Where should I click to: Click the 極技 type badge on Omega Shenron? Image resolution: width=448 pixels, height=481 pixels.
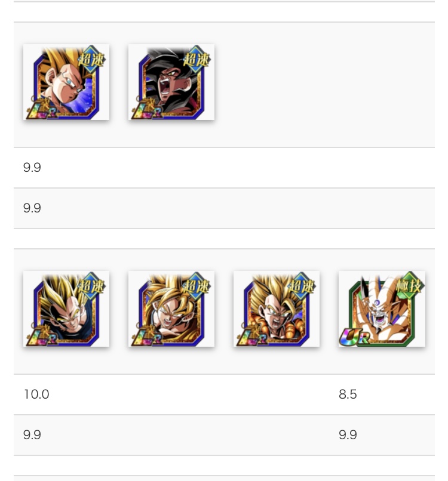coord(410,286)
